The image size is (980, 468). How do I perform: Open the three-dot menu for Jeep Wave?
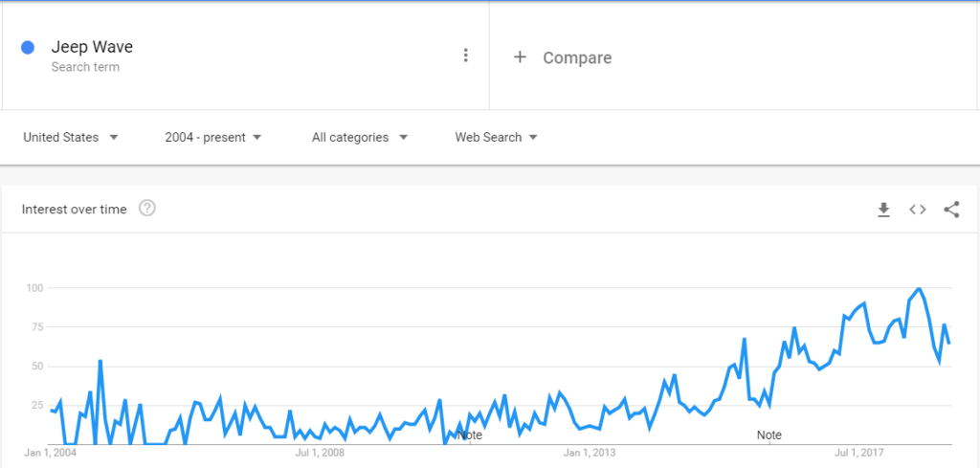pos(466,56)
